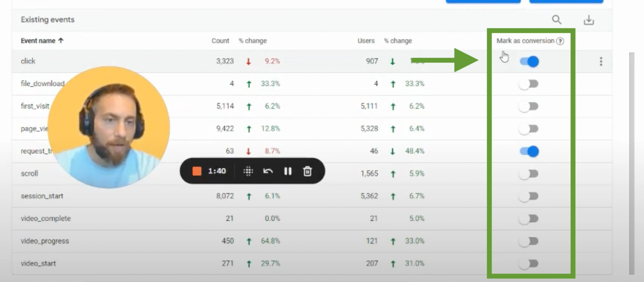The image size is (644, 282).
Task: Disable the conversion toggle in the 63-count row
Action: coord(529,151)
